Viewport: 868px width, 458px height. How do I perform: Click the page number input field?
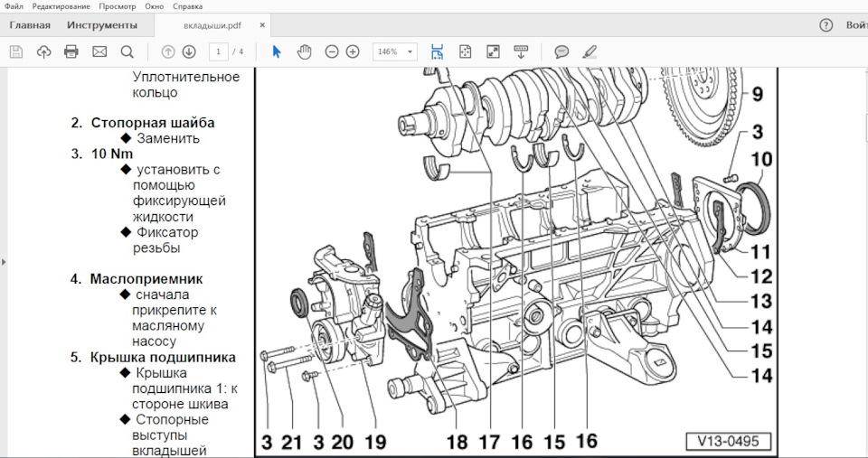[219, 52]
